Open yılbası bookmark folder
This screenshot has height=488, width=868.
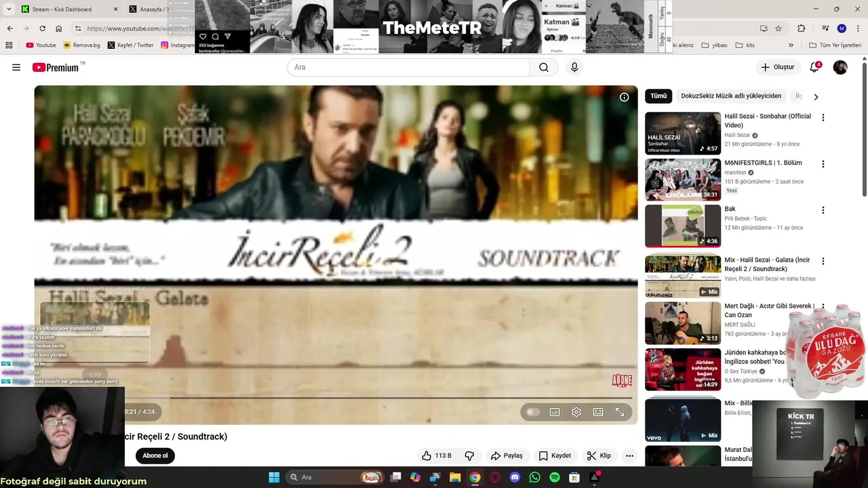click(715, 45)
